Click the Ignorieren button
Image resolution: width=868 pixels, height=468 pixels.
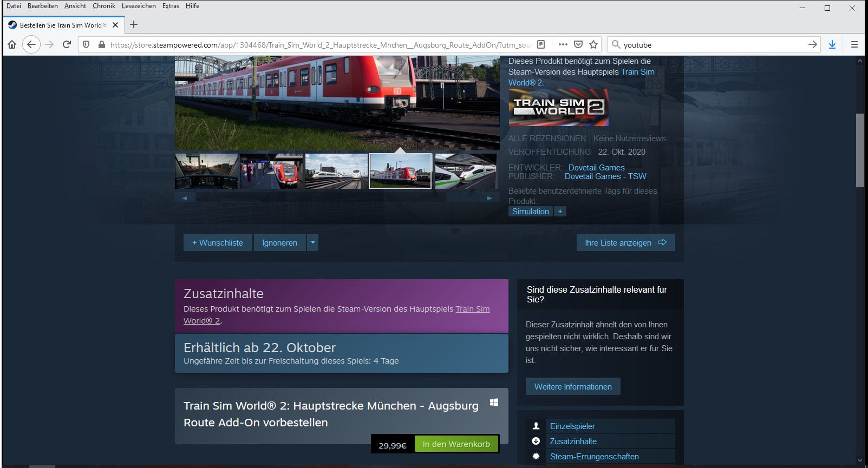tap(280, 242)
